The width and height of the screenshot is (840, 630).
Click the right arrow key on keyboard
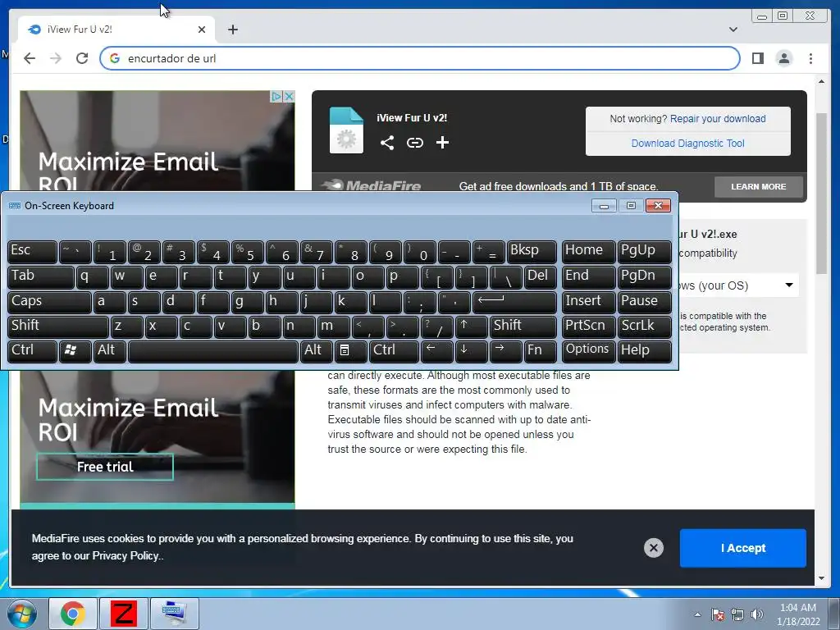coord(505,350)
